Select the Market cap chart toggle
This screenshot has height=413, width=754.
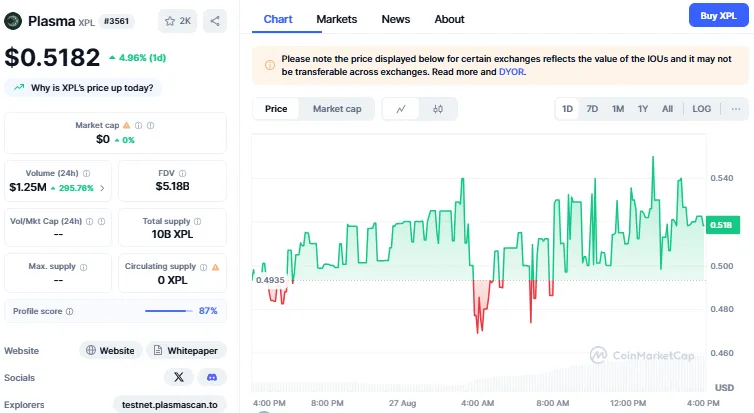[x=337, y=109]
